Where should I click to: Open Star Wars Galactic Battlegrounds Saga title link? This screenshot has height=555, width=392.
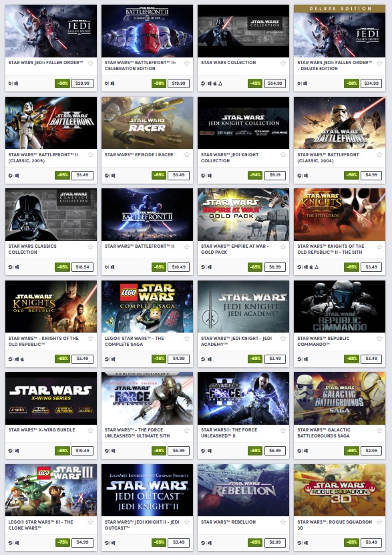(324, 433)
